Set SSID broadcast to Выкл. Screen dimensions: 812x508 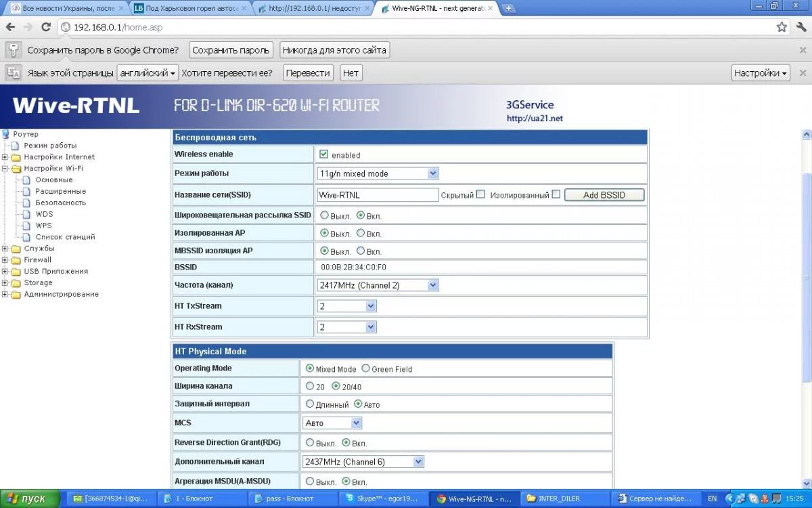(325, 215)
